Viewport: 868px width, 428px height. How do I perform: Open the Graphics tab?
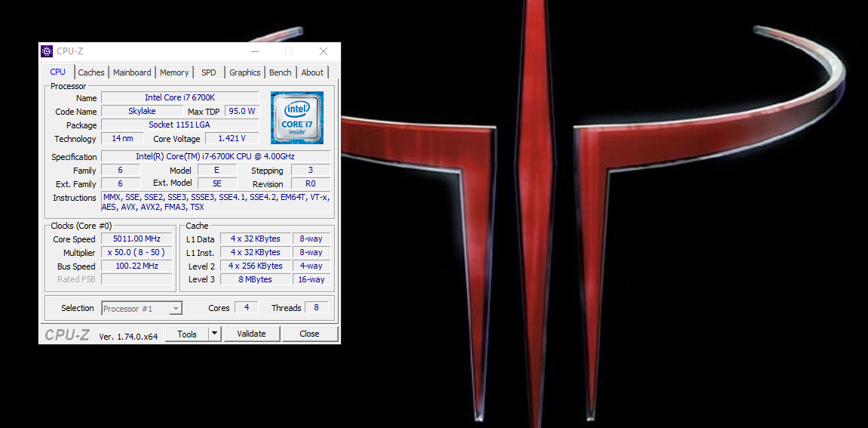coord(244,72)
